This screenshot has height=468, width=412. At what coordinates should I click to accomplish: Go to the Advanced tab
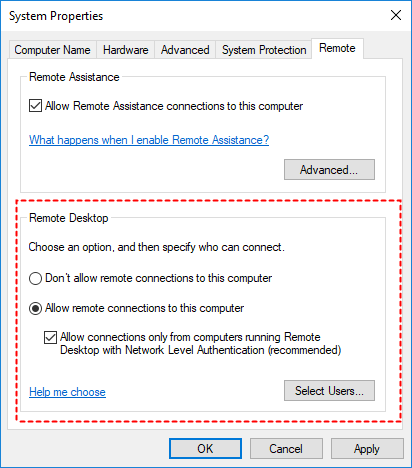click(x=185, y=50)
